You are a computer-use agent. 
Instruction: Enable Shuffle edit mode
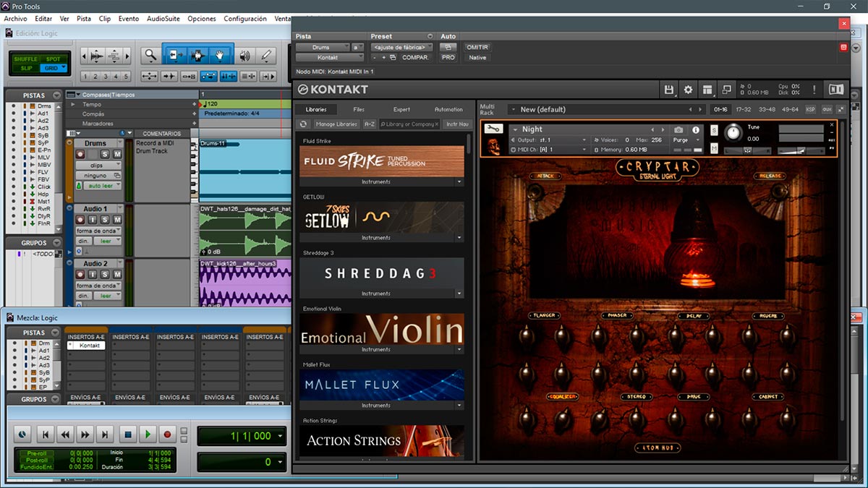coord(26,59)
